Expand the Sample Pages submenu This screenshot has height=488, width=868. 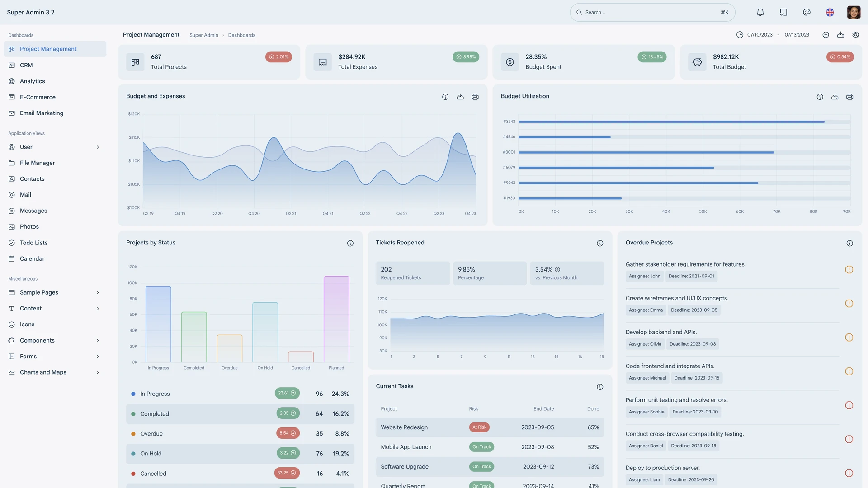98,293
